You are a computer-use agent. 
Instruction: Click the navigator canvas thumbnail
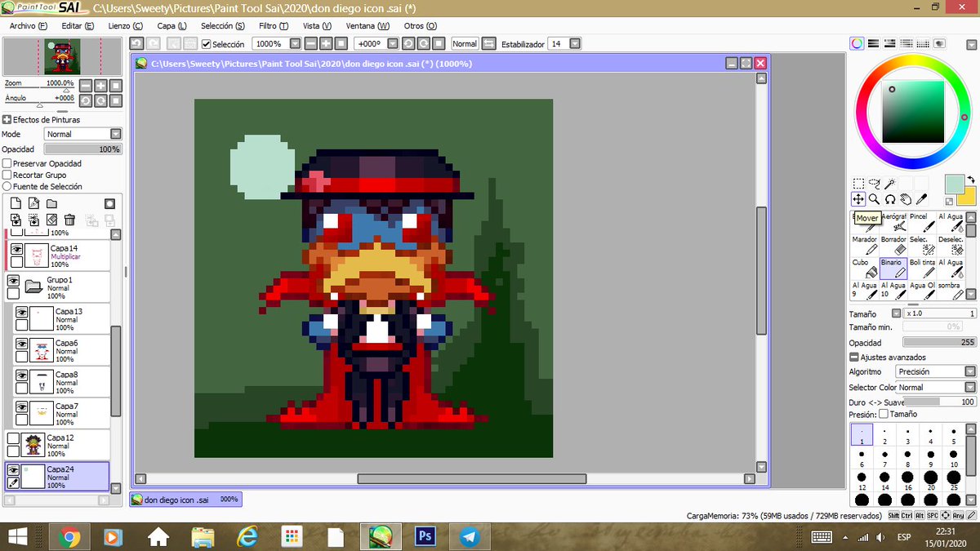(64, 57)
